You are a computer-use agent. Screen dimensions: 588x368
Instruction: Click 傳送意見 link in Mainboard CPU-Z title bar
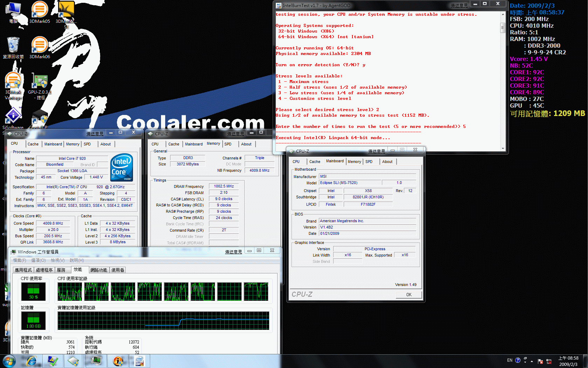pos(377,151)
